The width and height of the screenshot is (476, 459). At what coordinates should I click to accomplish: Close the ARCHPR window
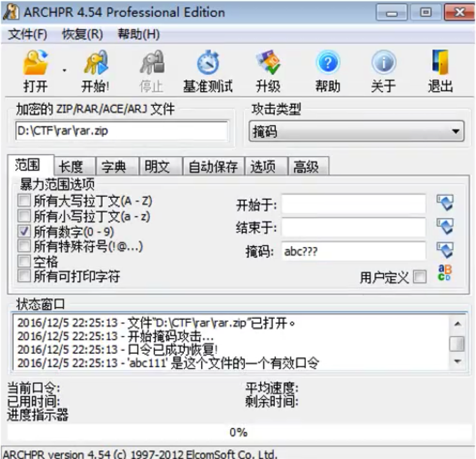tap(460, 13)
